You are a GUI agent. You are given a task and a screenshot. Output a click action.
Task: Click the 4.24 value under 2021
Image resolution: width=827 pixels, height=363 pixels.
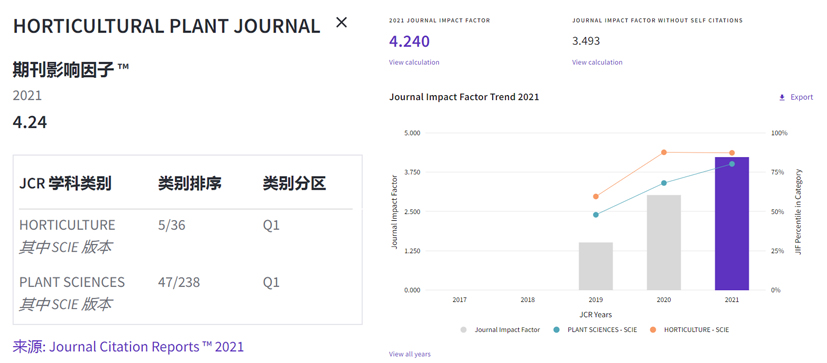[x=30, y=122]
